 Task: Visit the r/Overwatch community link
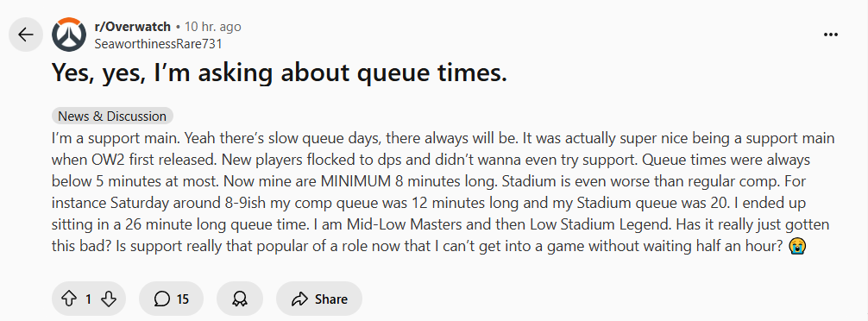point(133,27)
